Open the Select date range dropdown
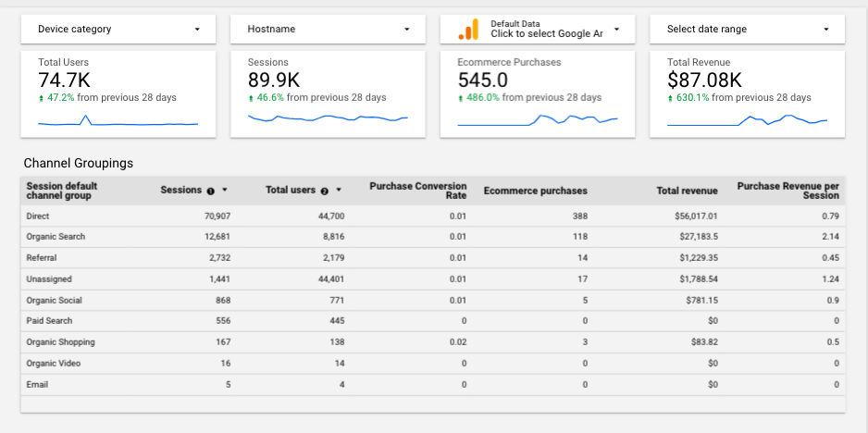This screenshot has width=868, height=433. (747, 30)
